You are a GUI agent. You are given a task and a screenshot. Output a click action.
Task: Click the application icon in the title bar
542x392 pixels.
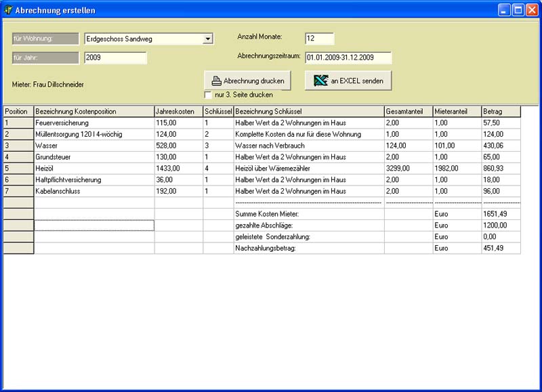[x=8, y=10]
